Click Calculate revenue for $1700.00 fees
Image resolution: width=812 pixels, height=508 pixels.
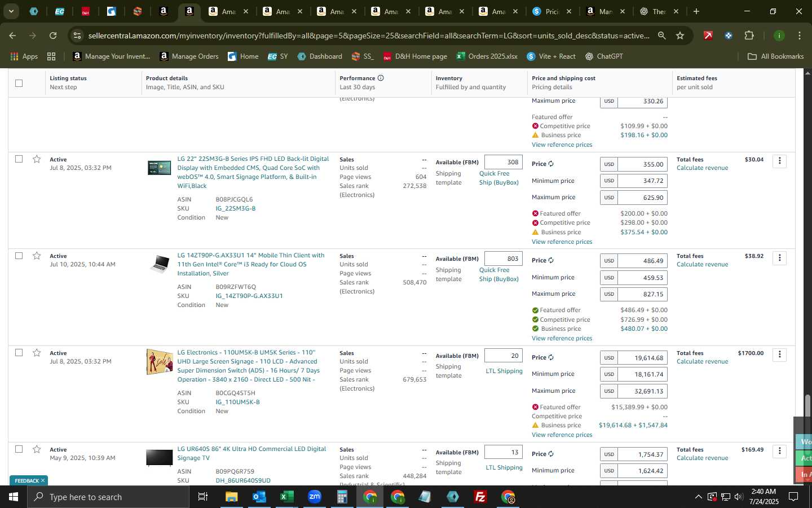coord(702,361)
